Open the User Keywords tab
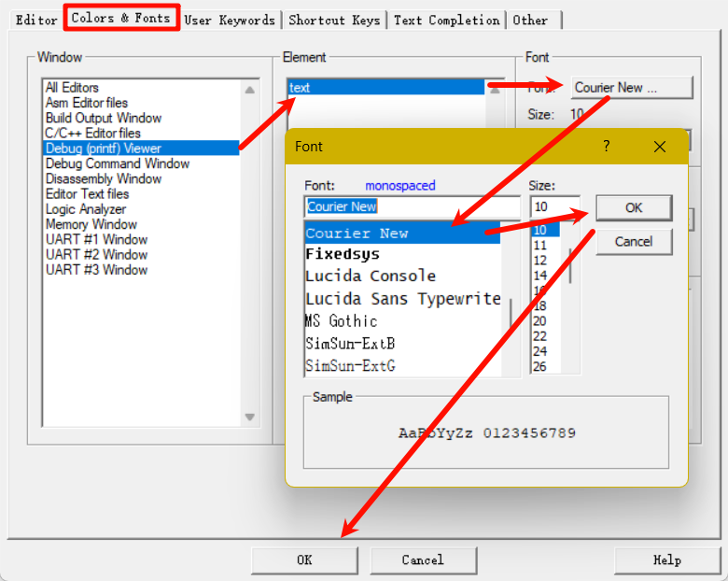 (x=230, y=20)
